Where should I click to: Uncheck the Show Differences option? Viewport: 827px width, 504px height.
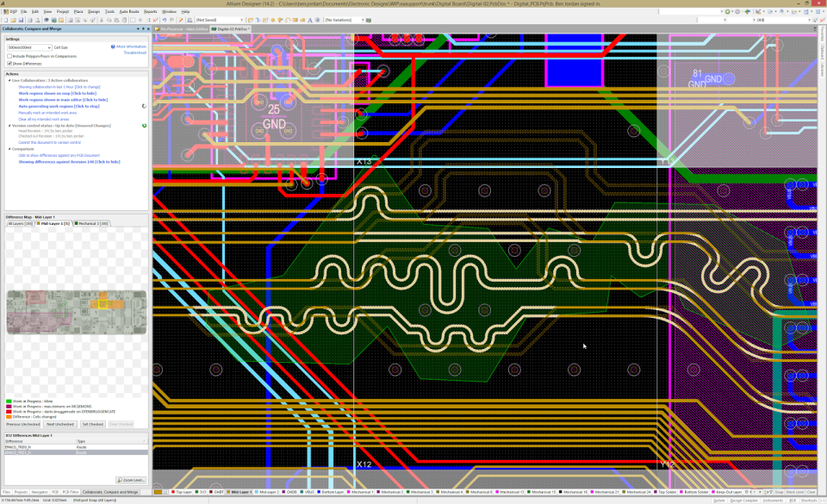[x=9, y=65]
